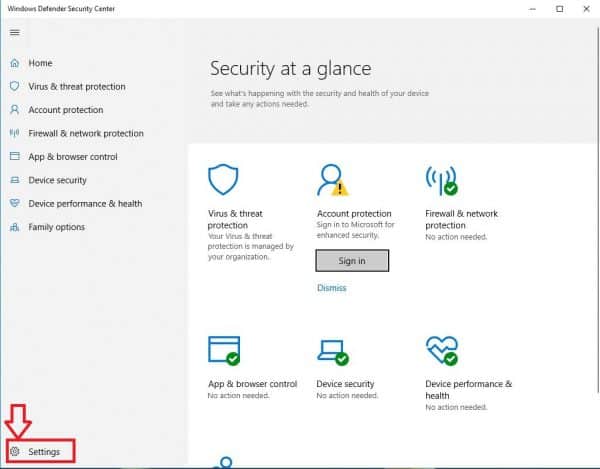
Task: Click Device performance & health heart icon in sidebar
Action: pos(14,204)
